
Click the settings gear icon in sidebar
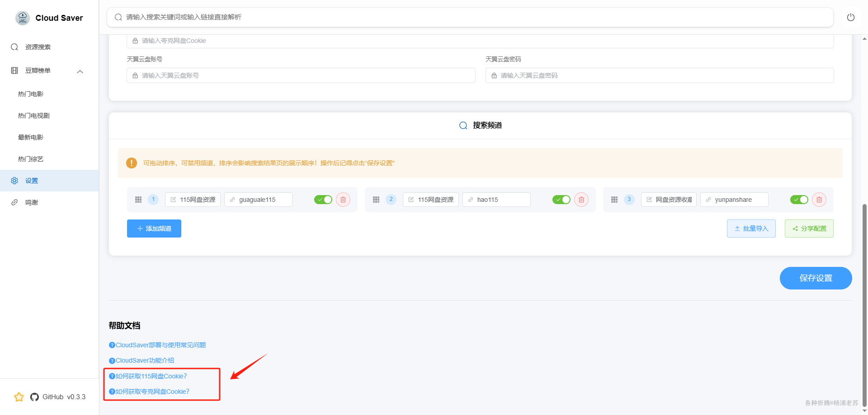pyautogui.click(x=14, y=181)
